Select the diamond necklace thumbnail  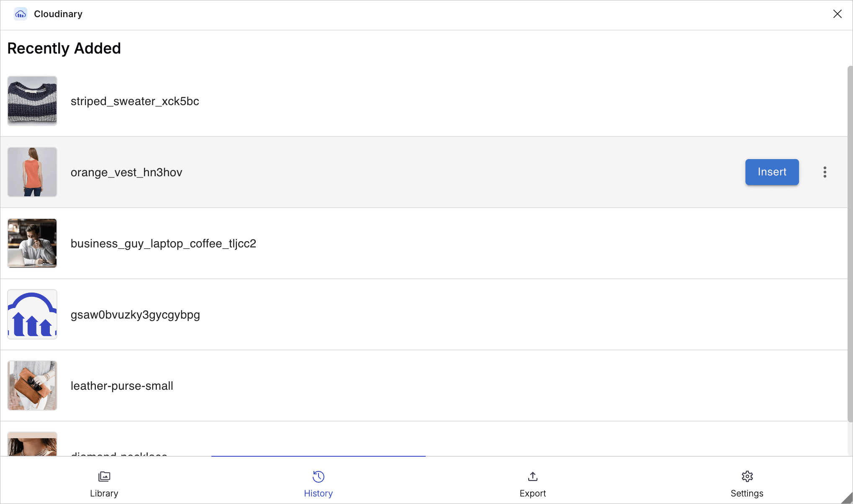(x=32, y=445)
